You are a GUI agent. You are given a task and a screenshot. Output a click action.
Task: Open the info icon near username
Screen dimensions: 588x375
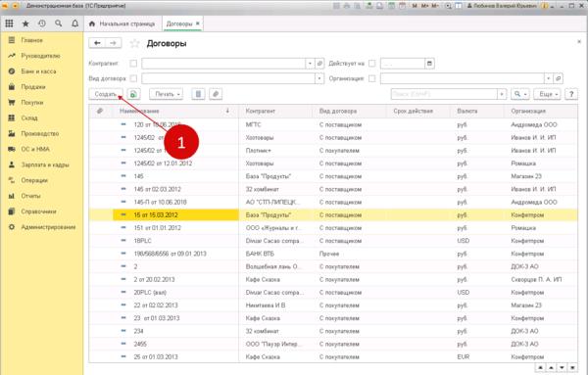[x=545, y=6]
